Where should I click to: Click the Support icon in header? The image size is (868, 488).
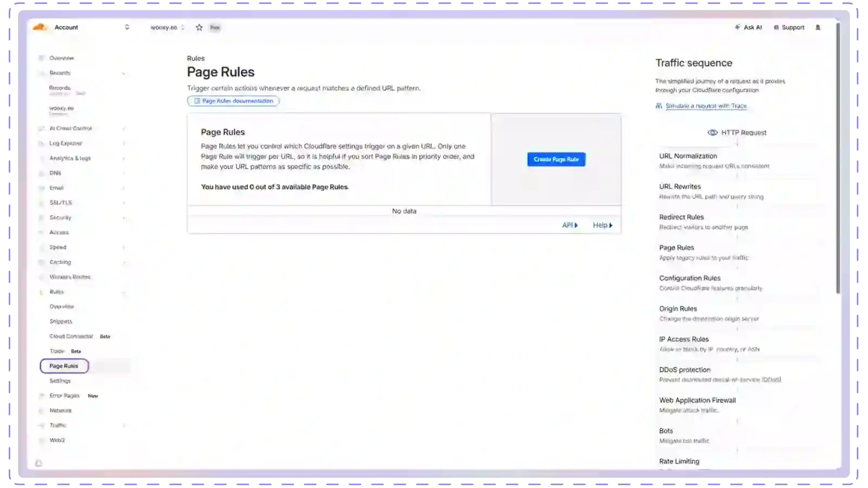tap(776, 28)
